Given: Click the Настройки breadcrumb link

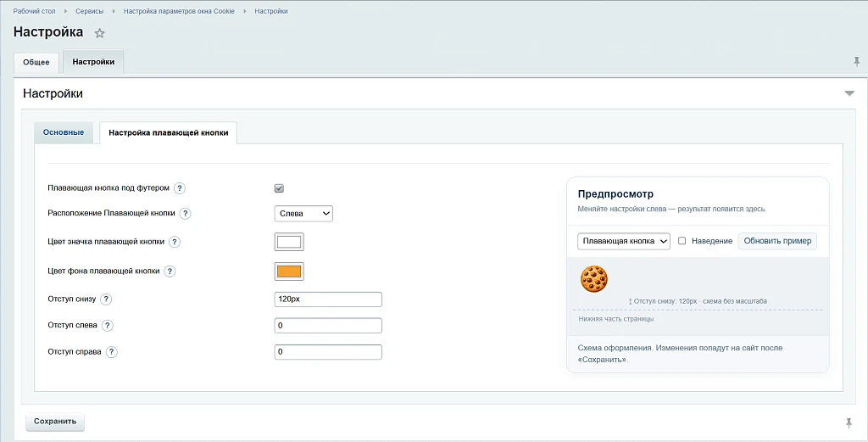Looking at the screenshot, I should click(x=271, y=11).
